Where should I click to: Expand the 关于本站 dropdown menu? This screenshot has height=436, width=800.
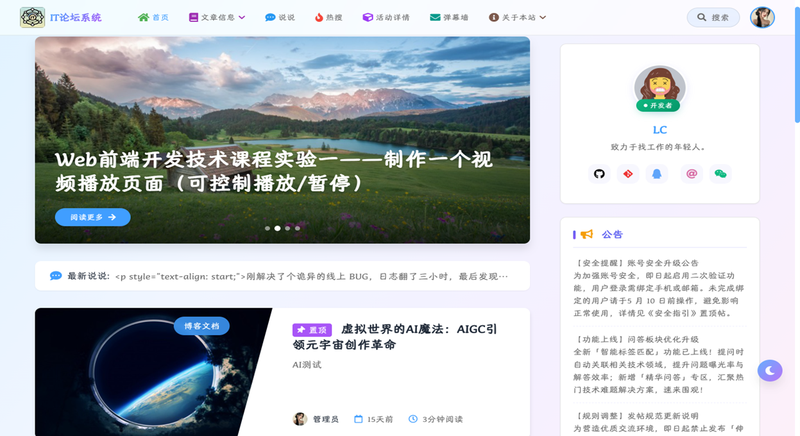pos(517,17)
